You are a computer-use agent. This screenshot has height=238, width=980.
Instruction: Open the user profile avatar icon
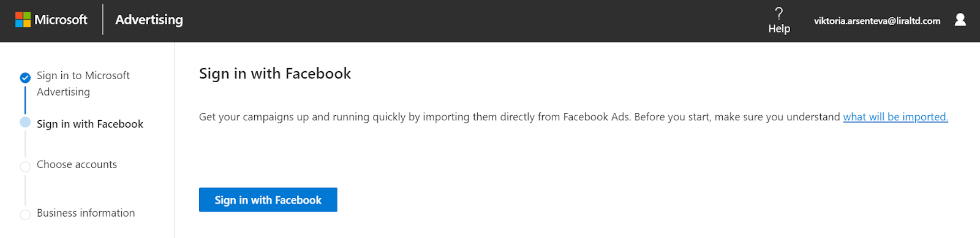click(x=960, y=20)
